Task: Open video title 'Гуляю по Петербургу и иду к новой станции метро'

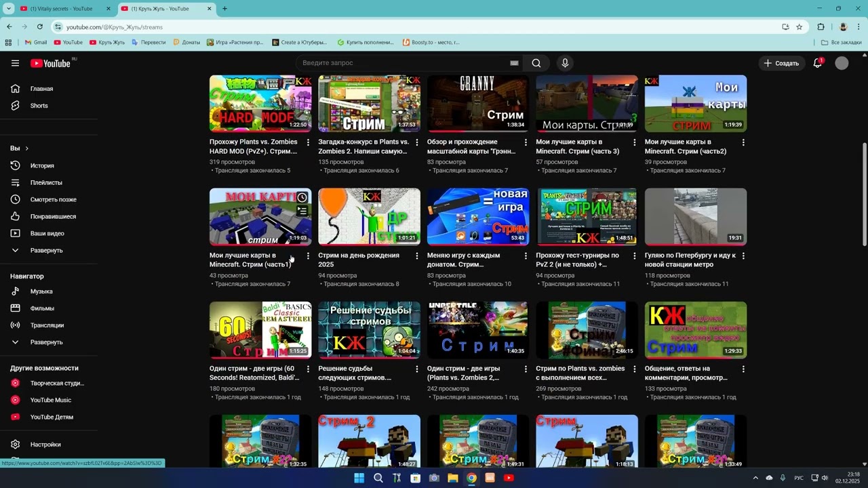Action: 690,260
